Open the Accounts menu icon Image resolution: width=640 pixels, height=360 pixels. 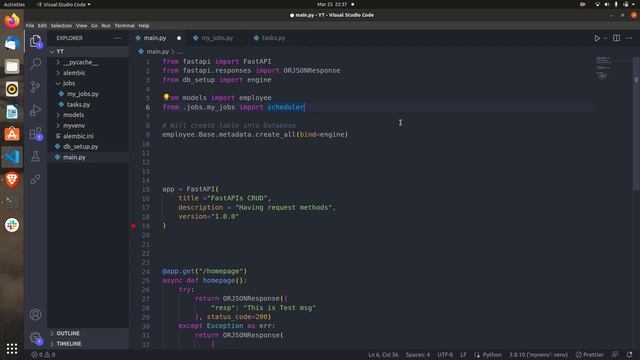click(x=36, y=315)
